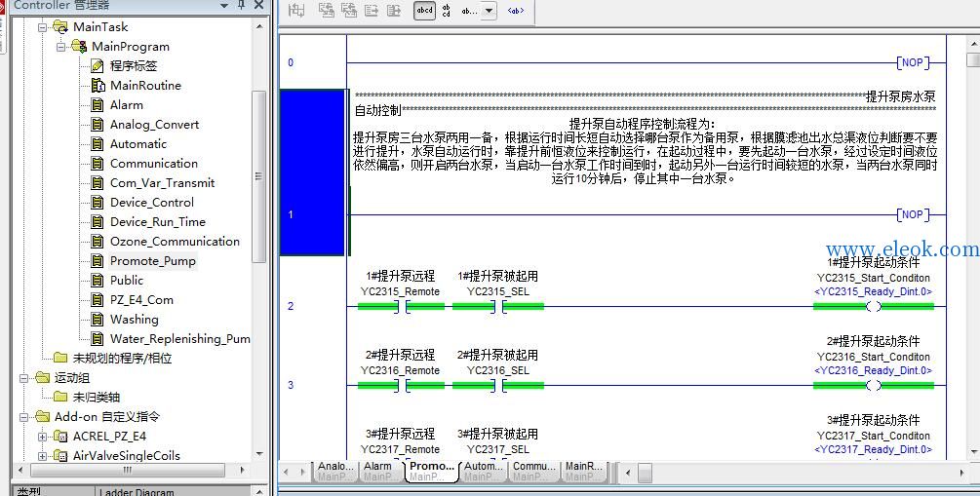This screenshot has width=980, height=496.
Task: Select the YC2316_Remote contact on rung 3
Action: click(x=401, y=386)
